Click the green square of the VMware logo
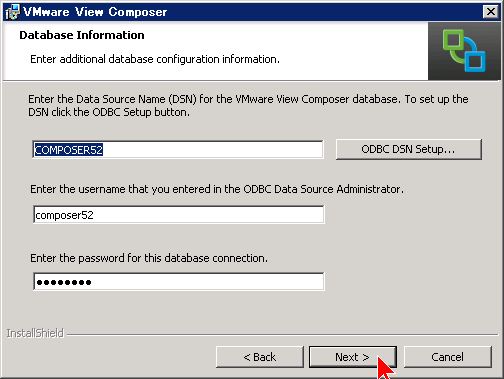The height and width of the screenshot is (379, 504). (x=453, y=41)
